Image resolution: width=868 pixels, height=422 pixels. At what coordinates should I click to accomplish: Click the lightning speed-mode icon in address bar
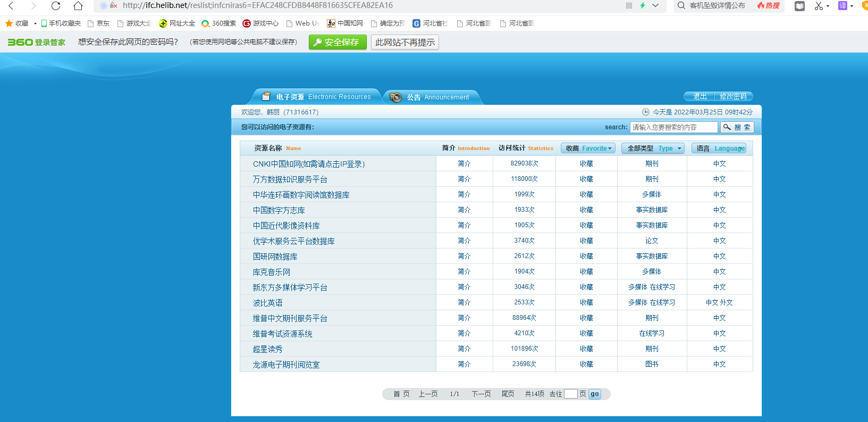pos(643,5)
